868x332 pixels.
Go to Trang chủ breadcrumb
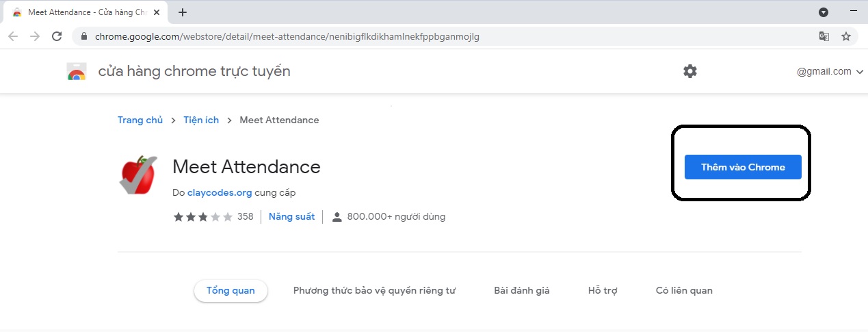(x=140, y=120)
